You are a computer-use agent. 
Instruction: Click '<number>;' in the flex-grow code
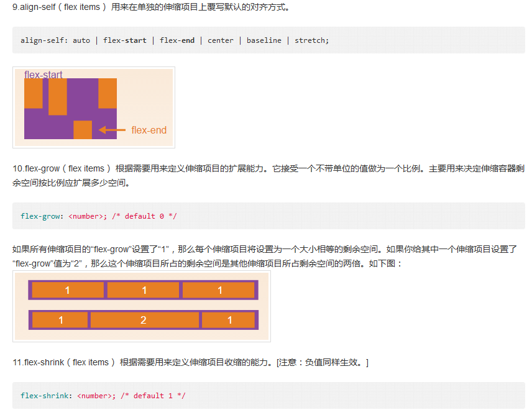pyautogui.click(x=88, y=216)
